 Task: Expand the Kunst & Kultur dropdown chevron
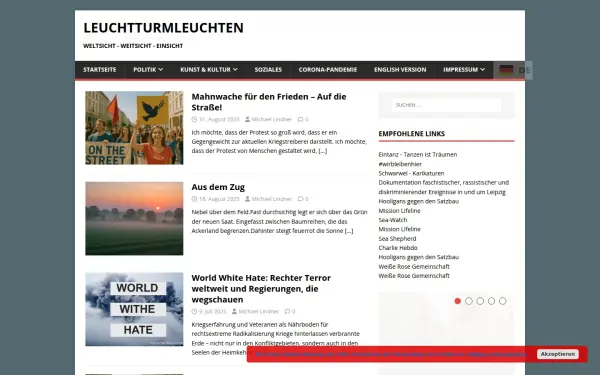click(x=235, y=70)
